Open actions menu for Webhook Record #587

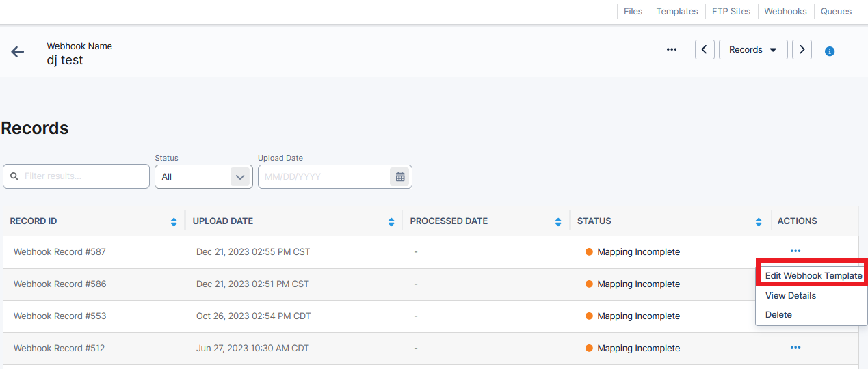point(795,251)
